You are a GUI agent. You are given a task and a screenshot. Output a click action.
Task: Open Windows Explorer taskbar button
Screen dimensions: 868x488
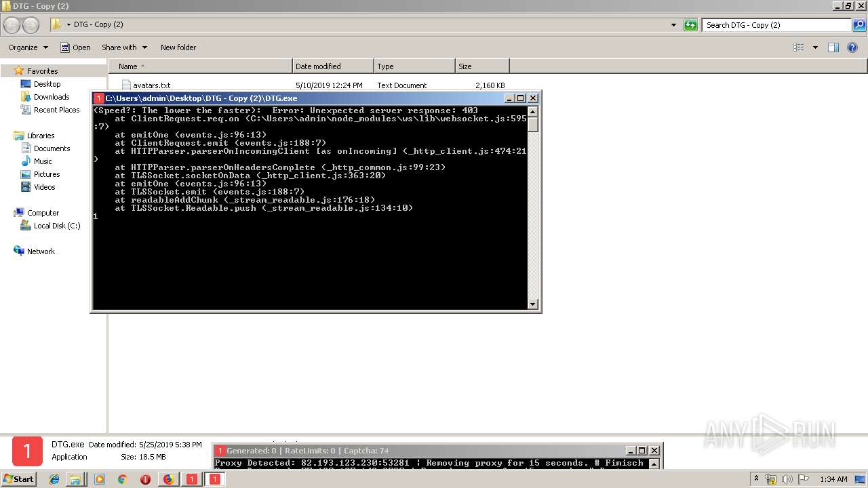click(x=75, y=479)
